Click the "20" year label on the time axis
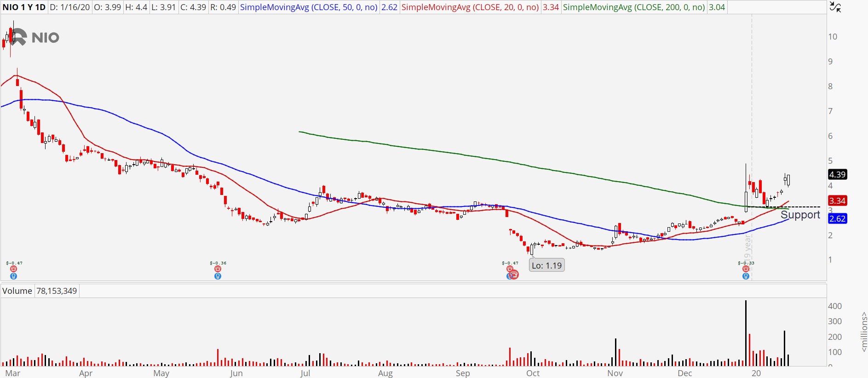 756,373
